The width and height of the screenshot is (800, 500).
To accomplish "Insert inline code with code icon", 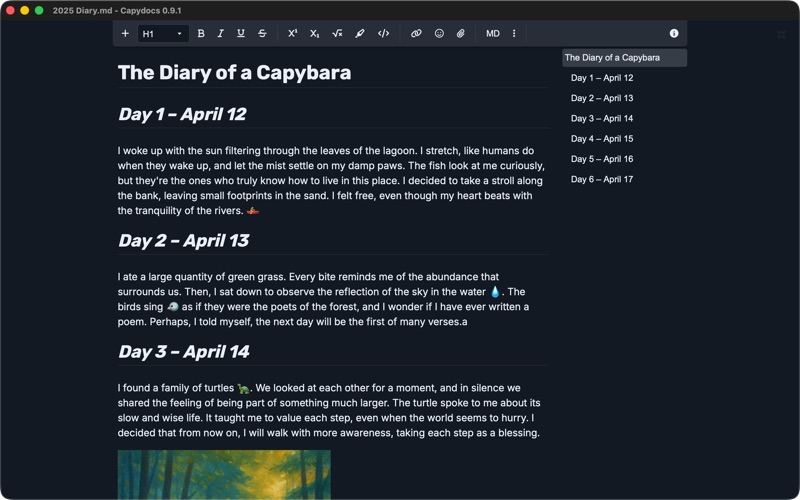I will coord(383,34).
